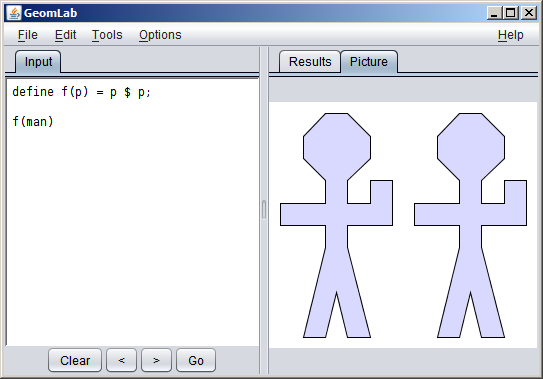Open the Tools menu

(x=107, y=35)
